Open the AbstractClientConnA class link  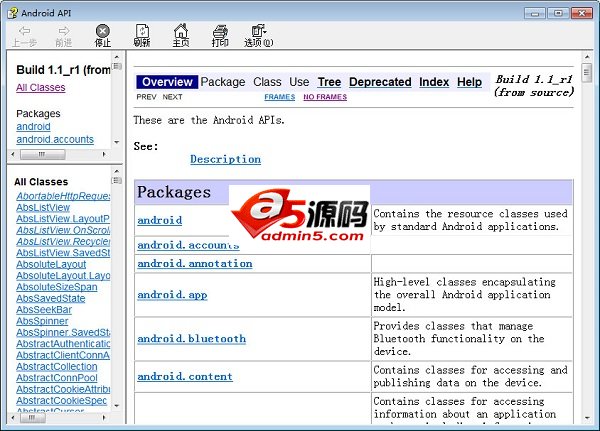[x=63, y=355]
